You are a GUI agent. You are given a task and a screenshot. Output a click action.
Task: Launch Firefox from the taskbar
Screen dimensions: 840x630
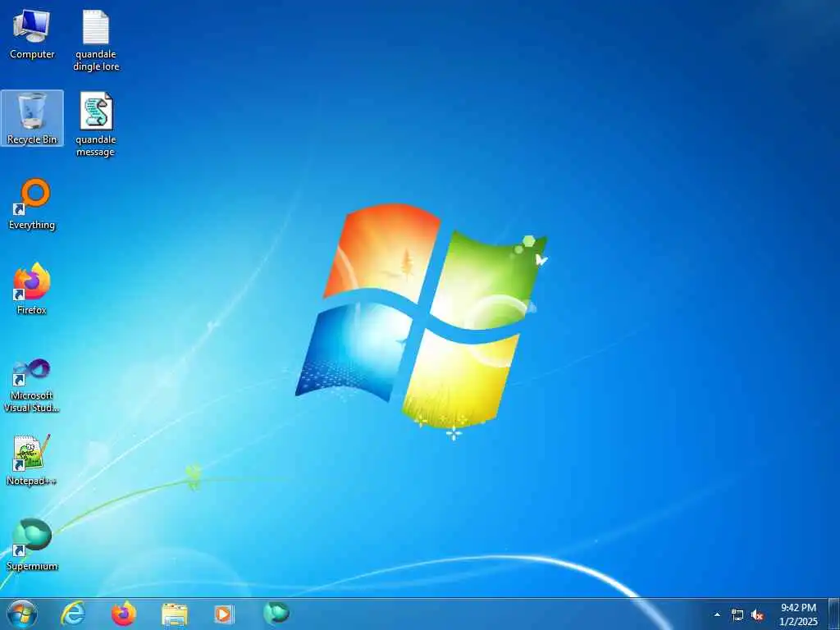pos(124,614)
